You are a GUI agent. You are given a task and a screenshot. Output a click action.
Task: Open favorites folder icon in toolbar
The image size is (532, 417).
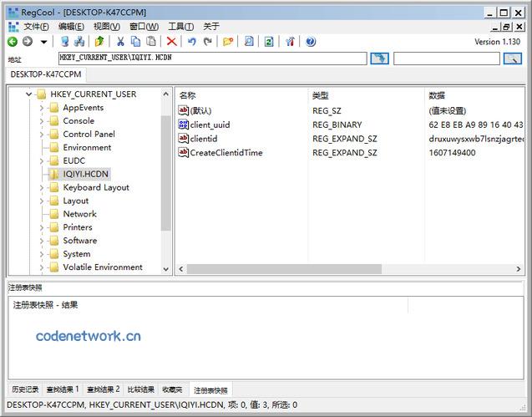[x=228, y=42]
